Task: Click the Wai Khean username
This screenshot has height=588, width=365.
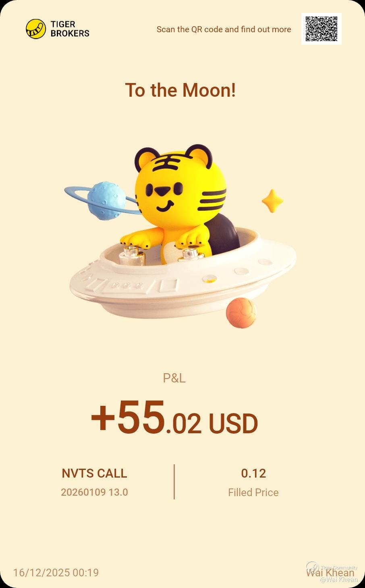Action: (x=330, y=573)
